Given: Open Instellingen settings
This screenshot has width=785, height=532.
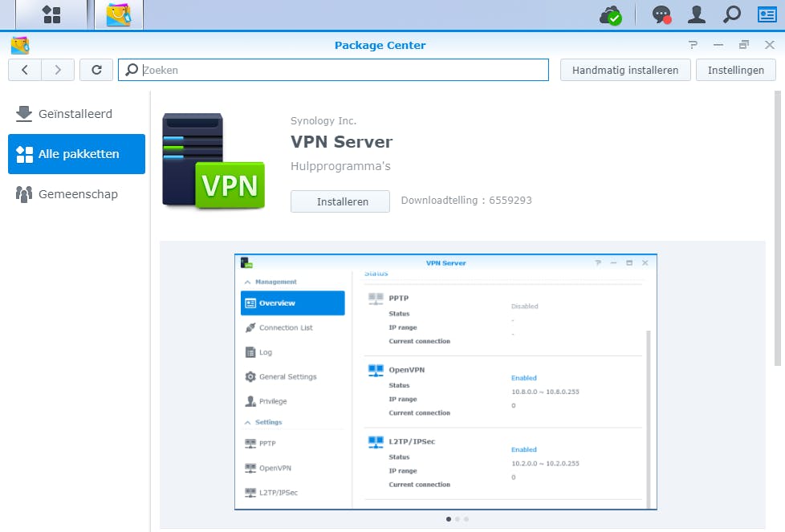Looking at the screenshot, I should (735, 70).
